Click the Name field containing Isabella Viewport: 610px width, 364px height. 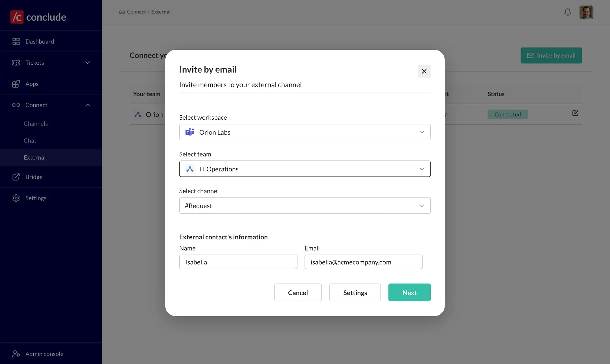coord(238,262)
